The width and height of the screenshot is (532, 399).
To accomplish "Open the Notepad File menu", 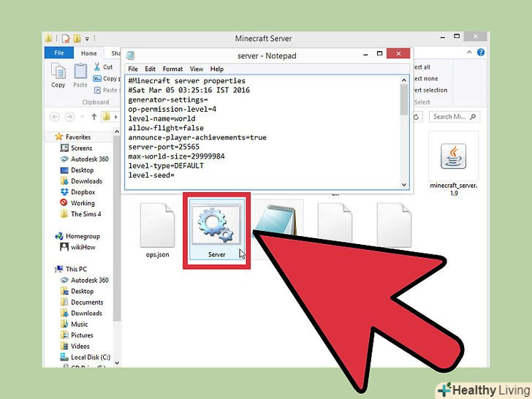I will [133, 69].
